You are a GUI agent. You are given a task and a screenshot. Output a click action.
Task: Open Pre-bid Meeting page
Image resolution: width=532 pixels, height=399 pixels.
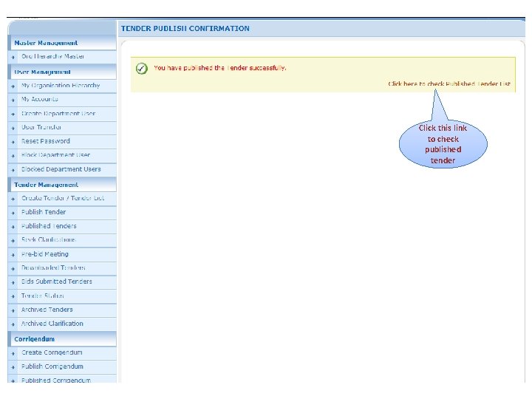pos(45,254)
